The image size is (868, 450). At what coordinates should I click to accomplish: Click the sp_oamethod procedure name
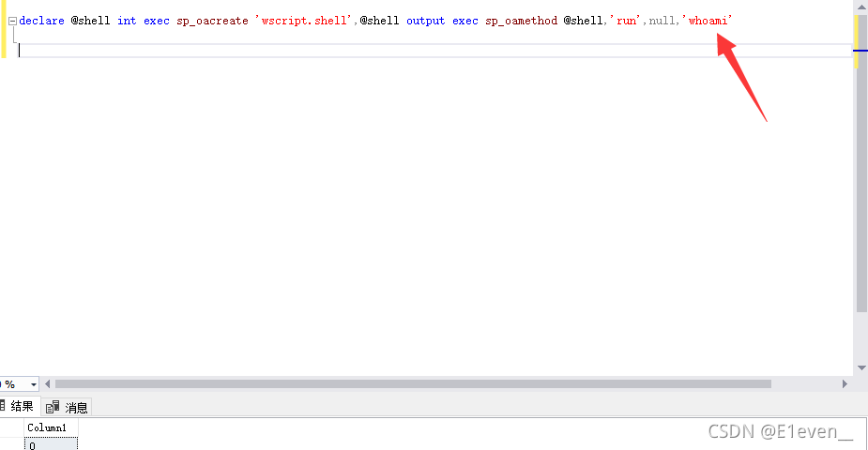click(521, 21)
